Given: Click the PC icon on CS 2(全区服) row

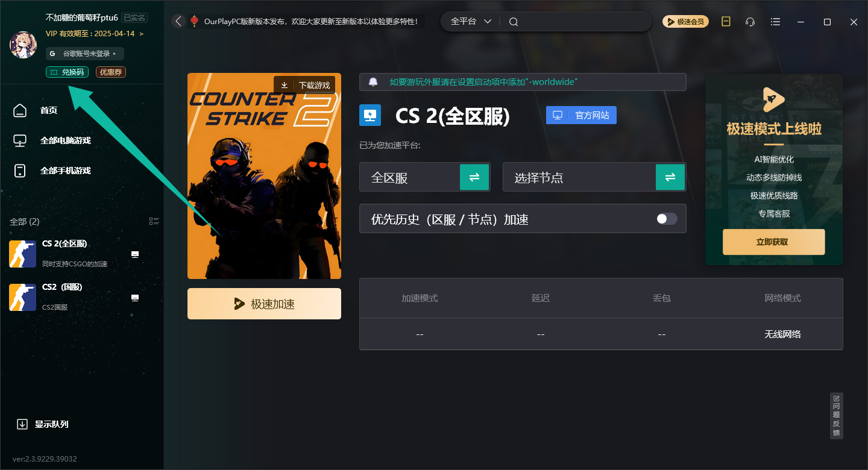Looking at the screenshot, I should [135, 255].
